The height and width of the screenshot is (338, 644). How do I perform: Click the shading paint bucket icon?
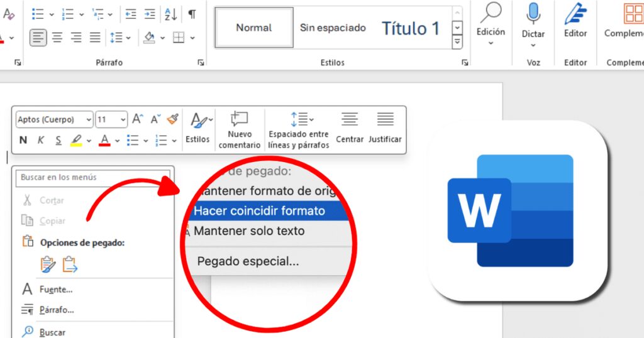tap(149, 38)
